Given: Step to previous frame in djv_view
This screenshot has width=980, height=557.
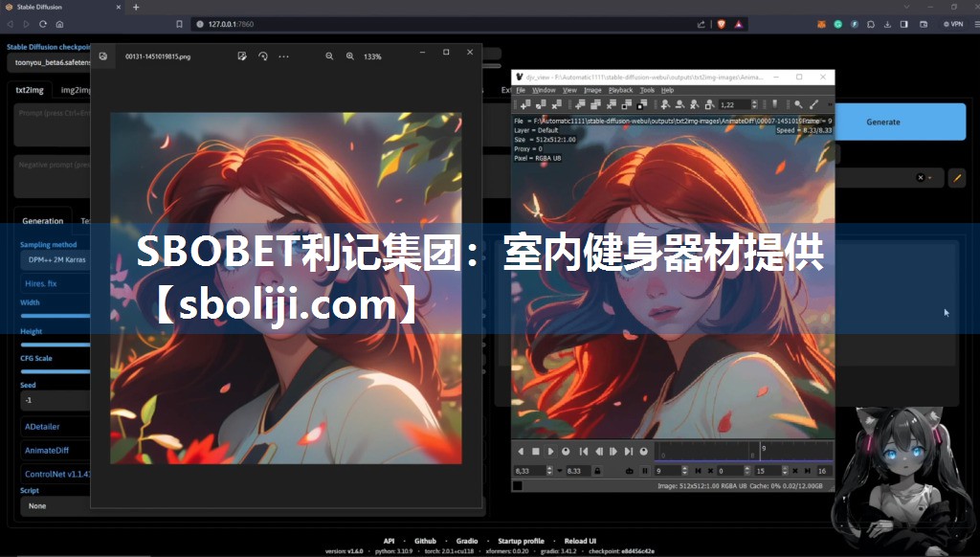Looking at the screenshot, I should click(x=599, y=451).
